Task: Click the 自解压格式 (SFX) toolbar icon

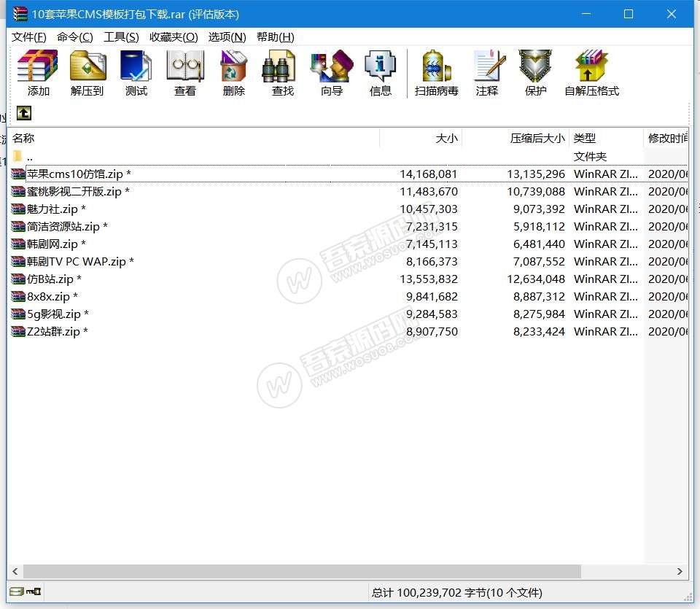Action: pos(591,73)
